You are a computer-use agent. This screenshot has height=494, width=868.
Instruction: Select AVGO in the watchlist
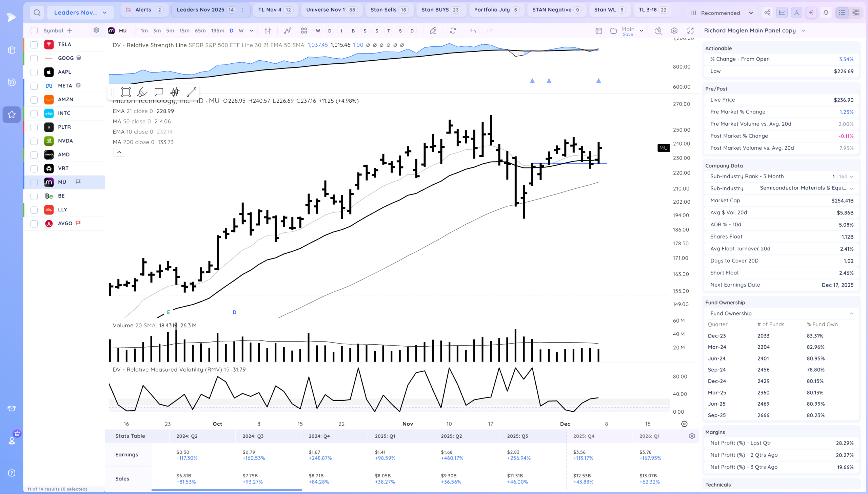65,223
